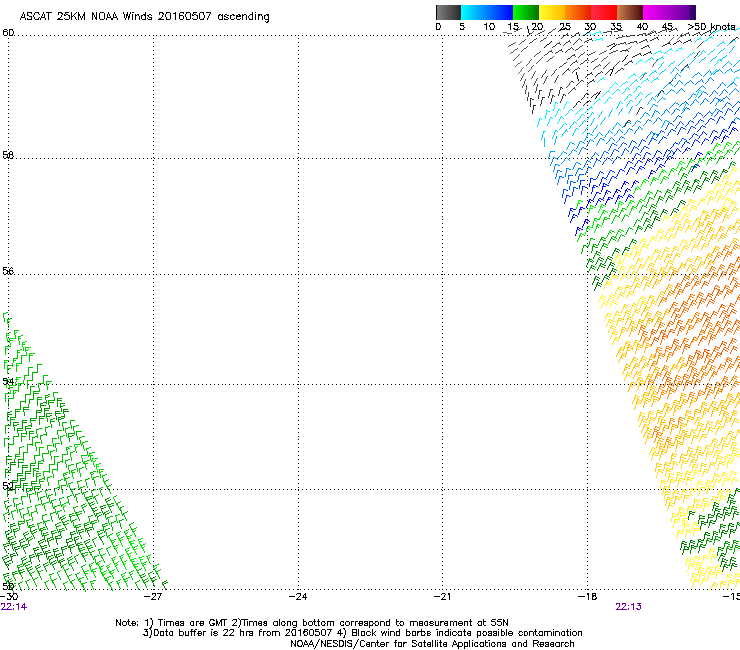Click the brown 35-40 knots color band
740x650 pixels.
click(630, 12)
